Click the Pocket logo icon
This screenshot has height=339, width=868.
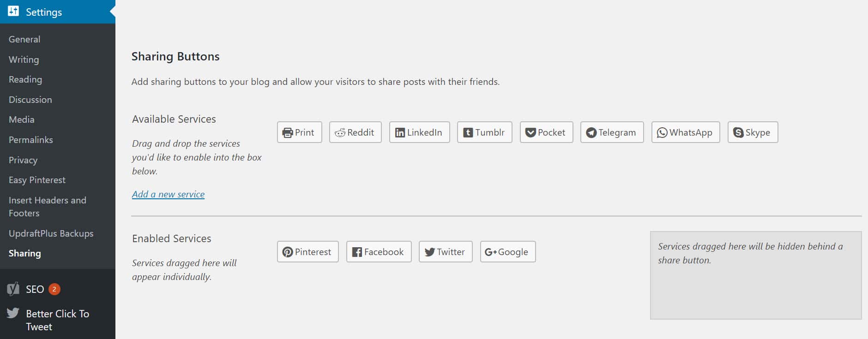(530, 133)
